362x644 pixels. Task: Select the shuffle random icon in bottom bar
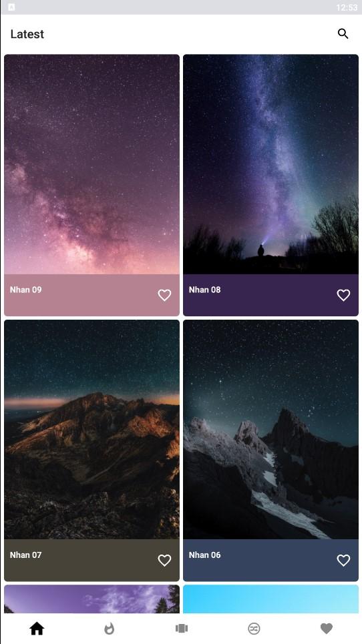pyautogui.click(x=254, y=629)
